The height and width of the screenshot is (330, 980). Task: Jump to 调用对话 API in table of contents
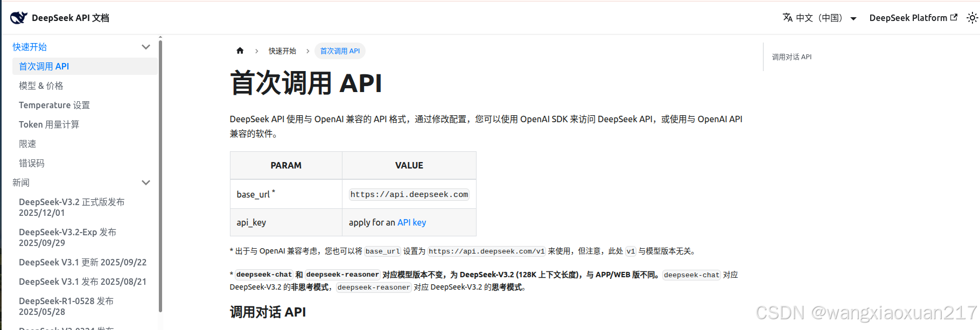792,57
